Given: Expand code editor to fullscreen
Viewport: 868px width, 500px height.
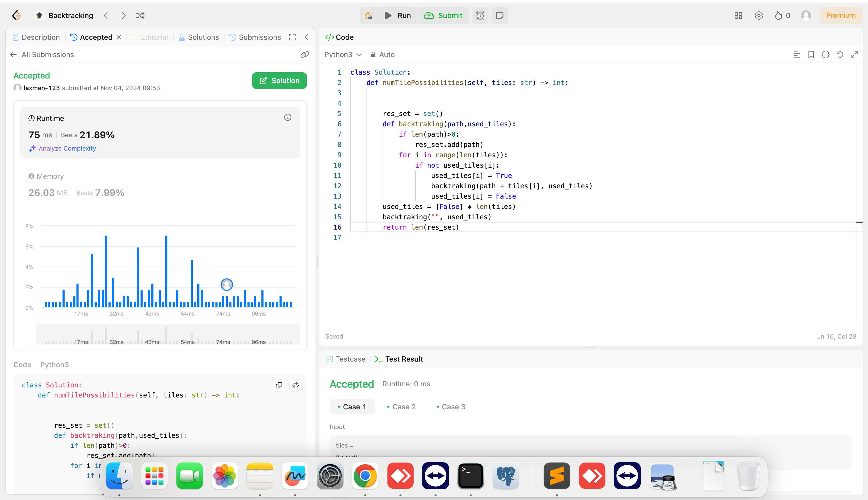Looking at the screenshot, I should [x=854, y=54].
